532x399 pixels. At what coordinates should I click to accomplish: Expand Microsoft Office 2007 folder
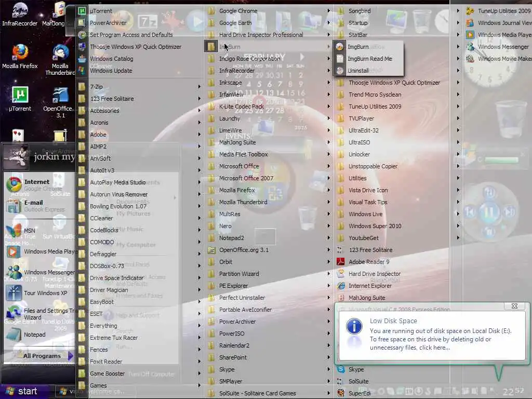click(269, 178)
